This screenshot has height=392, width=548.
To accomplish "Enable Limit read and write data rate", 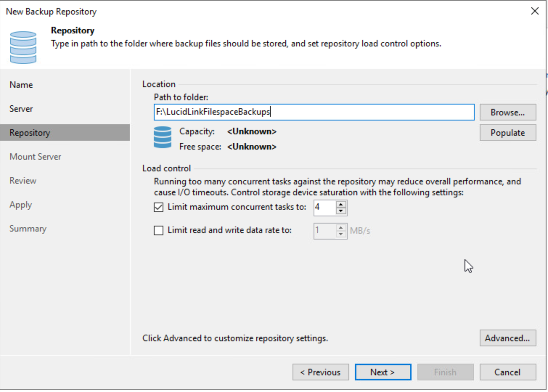I will [159, 230].
